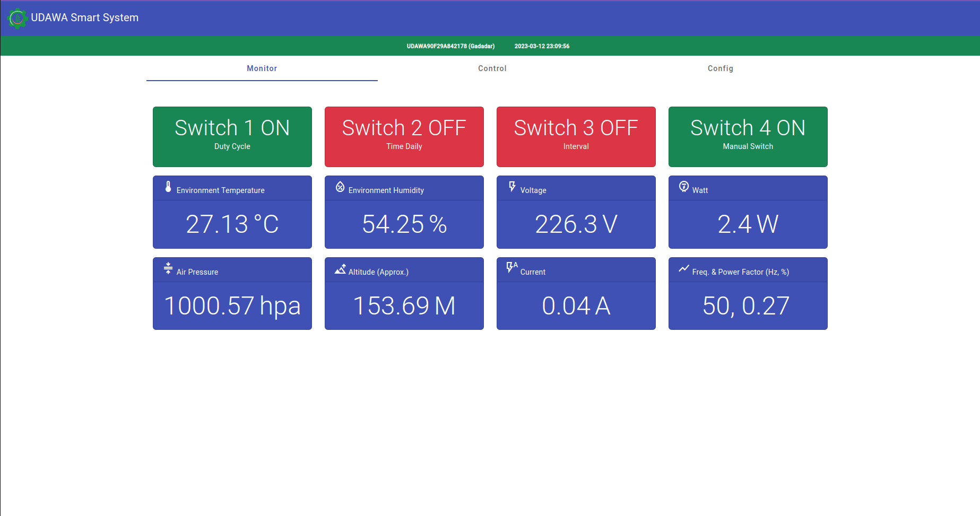Screen dimensions: 980x516
Task: Select the 1000.57 hpa pressure reading
Action: (232, 305)
